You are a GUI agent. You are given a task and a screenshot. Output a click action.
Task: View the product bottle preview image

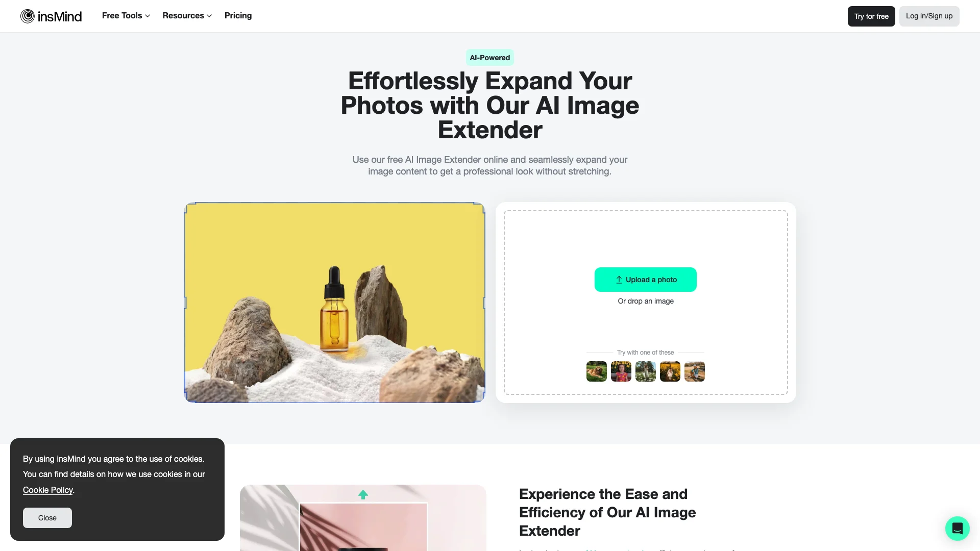(x=334, y=302)
